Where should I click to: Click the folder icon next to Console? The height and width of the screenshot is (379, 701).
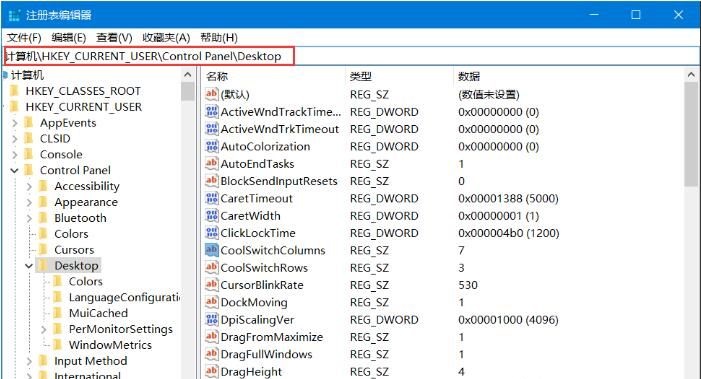30,154
